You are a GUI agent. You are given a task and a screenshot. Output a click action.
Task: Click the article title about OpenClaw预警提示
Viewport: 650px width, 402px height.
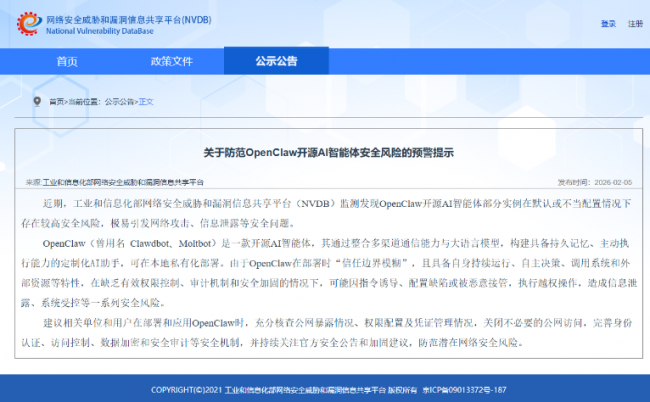pos(328,153)
